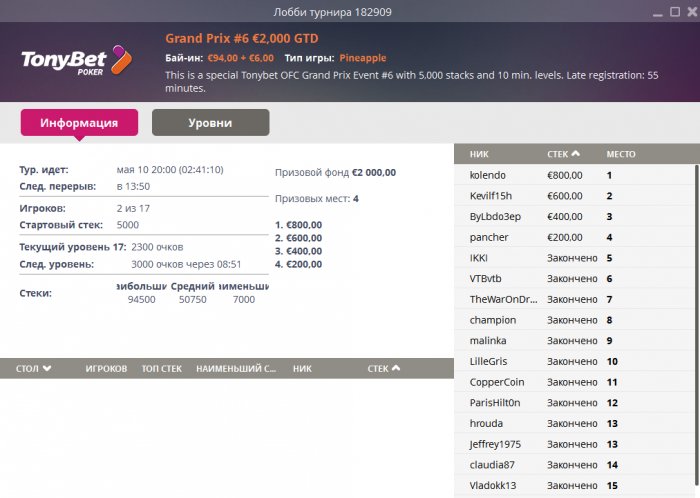Click the sort arrow beside СТЕК in tables list
Viewport: 700px width, 498px height.
[x=397, y=368]
